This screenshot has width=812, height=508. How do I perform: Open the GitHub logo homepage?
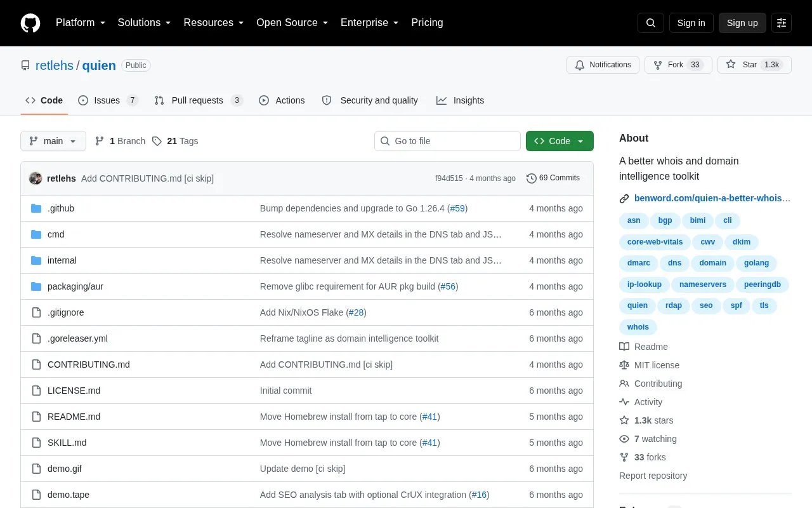pyautogui.click(x=30, y=23)
